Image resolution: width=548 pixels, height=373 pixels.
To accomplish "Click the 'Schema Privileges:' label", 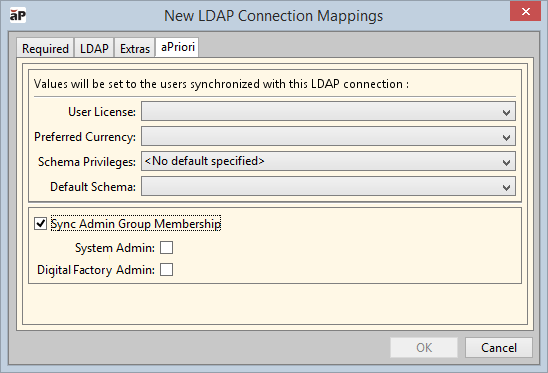I will (87, 162).
